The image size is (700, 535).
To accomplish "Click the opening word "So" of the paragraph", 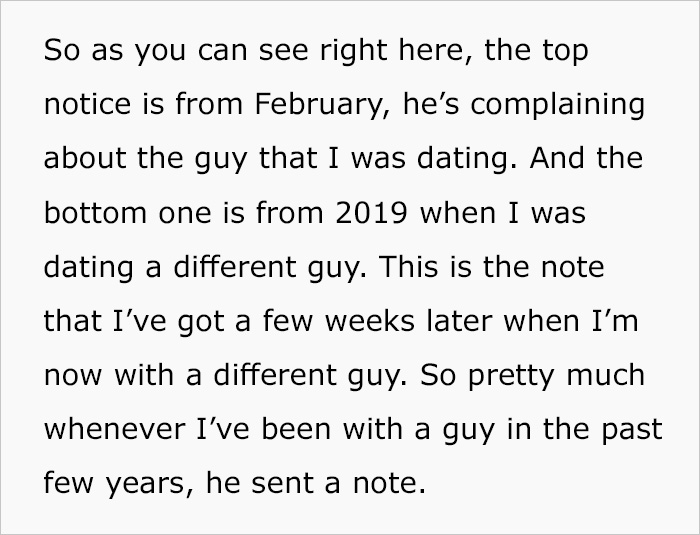I will (62, 50).
